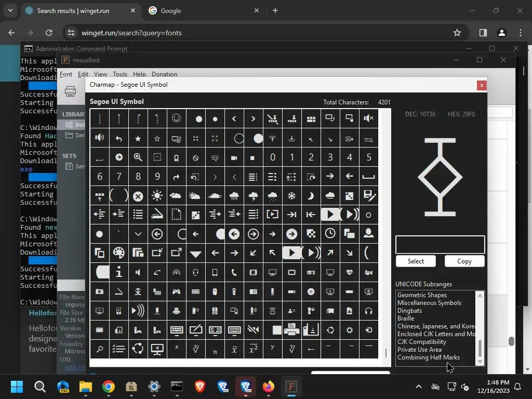Toggle the browser side panel icon
The width and height of the screenshot is (532, 399).
(x=483, y=33)
